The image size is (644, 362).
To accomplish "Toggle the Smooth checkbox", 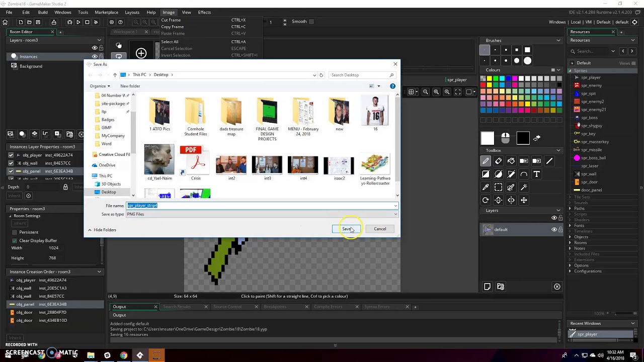I will [x=311, y=22].
